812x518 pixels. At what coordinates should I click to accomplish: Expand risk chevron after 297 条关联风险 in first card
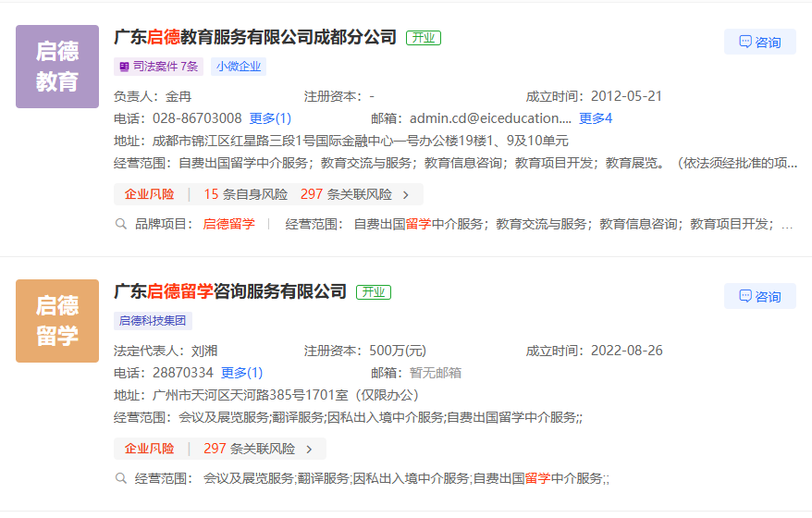click(x=406, y=195)
